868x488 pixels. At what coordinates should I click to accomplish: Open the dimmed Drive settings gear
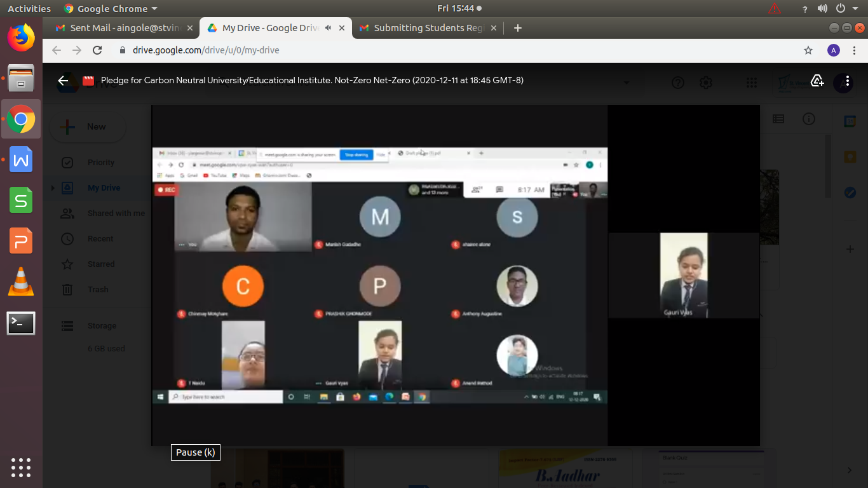[705, 83]
